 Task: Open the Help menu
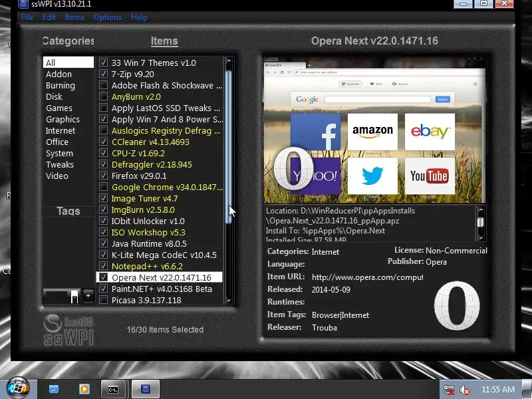[139, 17]
